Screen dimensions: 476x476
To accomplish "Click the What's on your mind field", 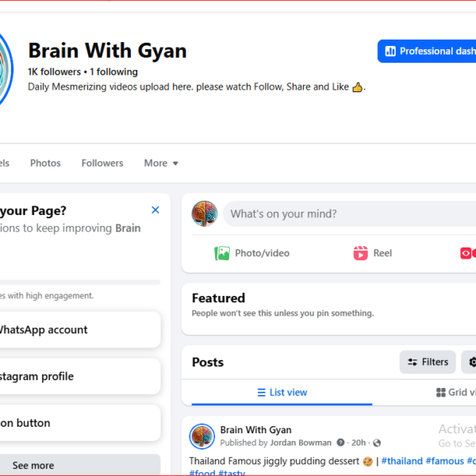I will tap(349, 213).
